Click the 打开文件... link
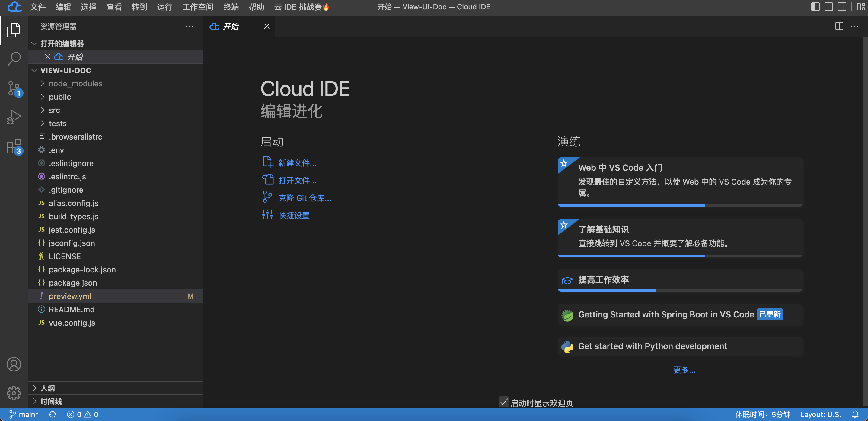This screenshot has width=868, height=421. click(x=297, y=180)
